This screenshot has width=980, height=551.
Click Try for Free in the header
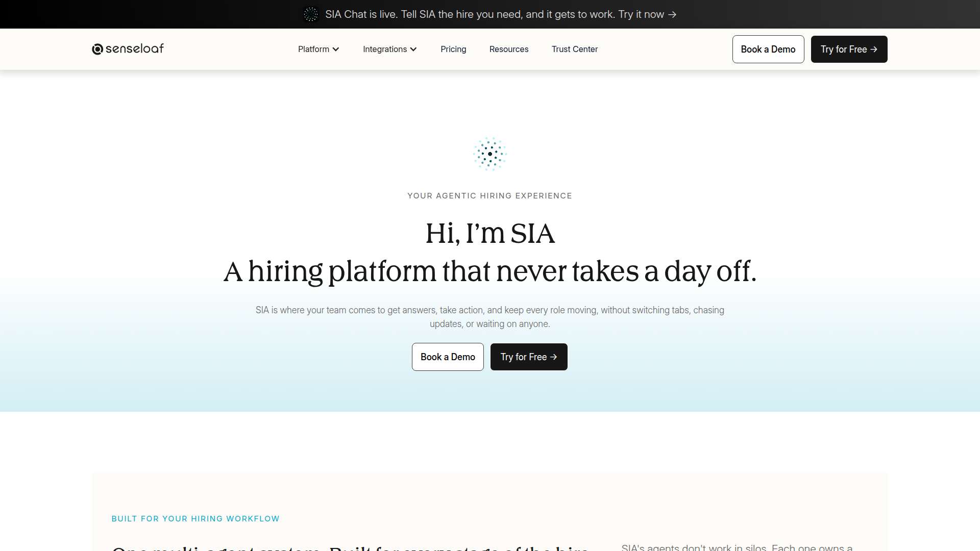point(849,49)
